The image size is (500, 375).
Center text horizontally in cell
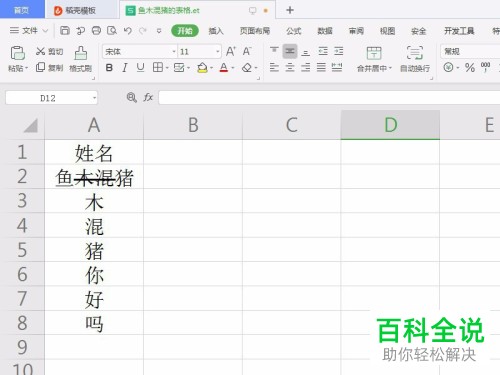(290, 68)
